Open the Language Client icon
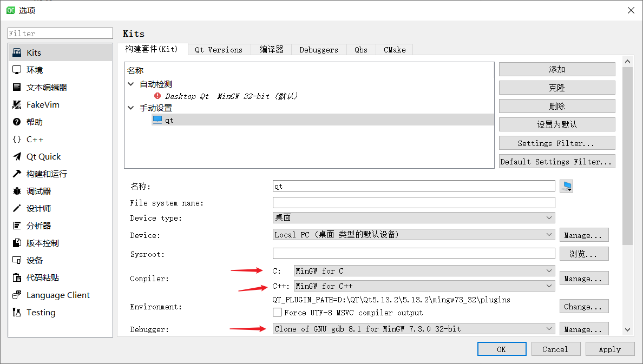This screenshot has width=643, height=364. [x=17, y=295]
